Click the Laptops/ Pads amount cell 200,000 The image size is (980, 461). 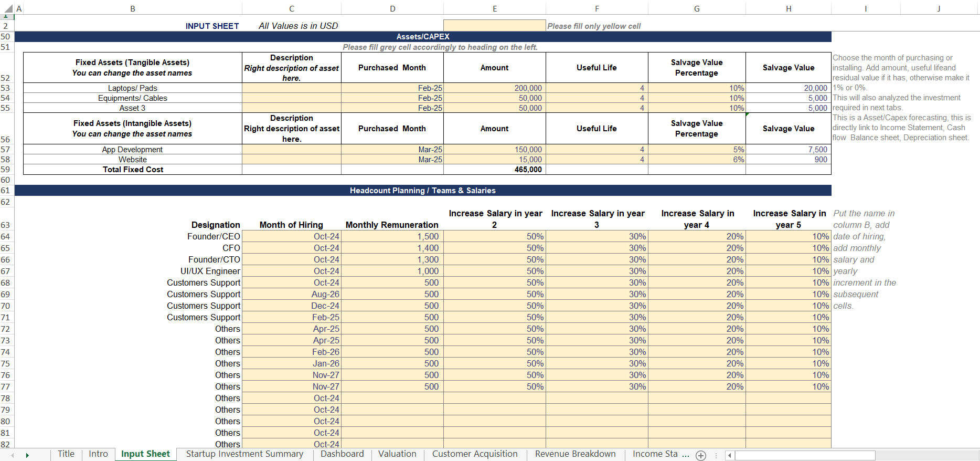click(494, 88)
